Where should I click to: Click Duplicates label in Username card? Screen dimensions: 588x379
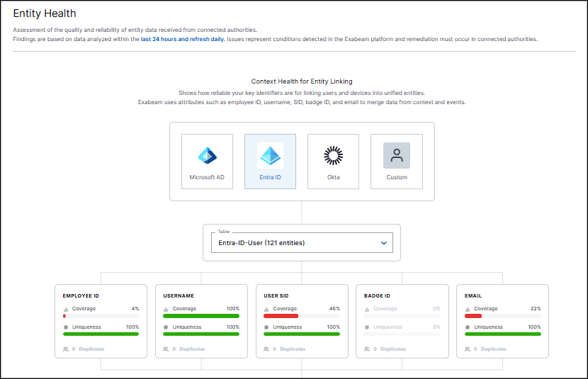pyautogui.click(x=192, y=349)
